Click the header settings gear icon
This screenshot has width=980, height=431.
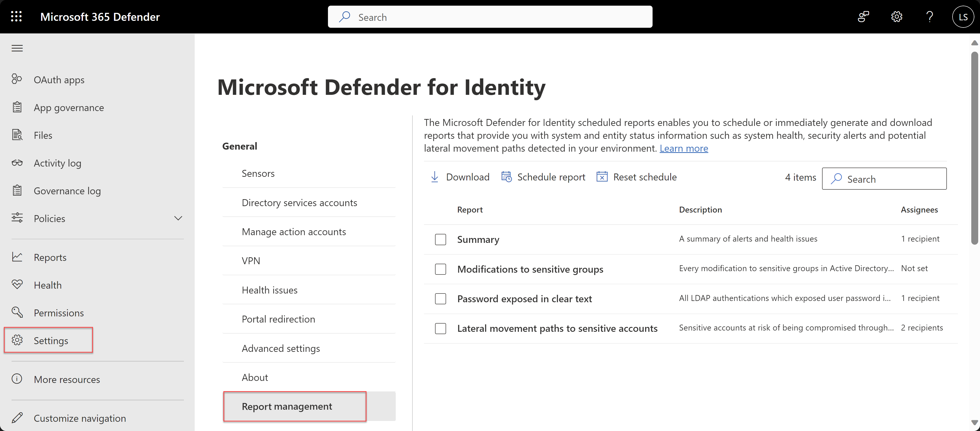coord(896,17)
